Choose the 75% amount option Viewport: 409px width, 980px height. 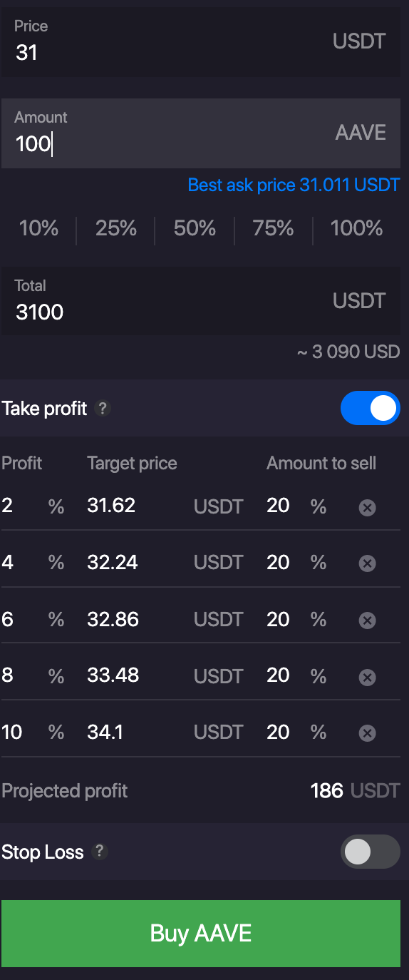click(x=274, y=228)
